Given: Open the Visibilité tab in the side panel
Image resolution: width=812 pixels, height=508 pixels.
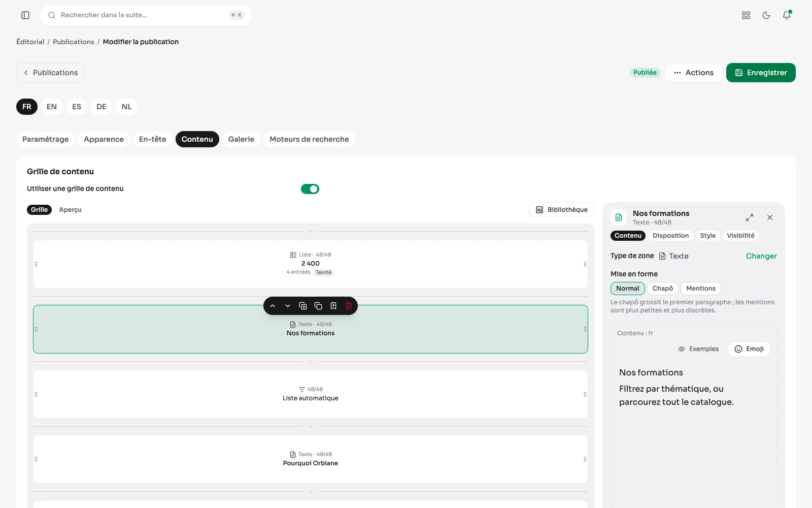Looking at the screenshot, I should coord(740,236).
